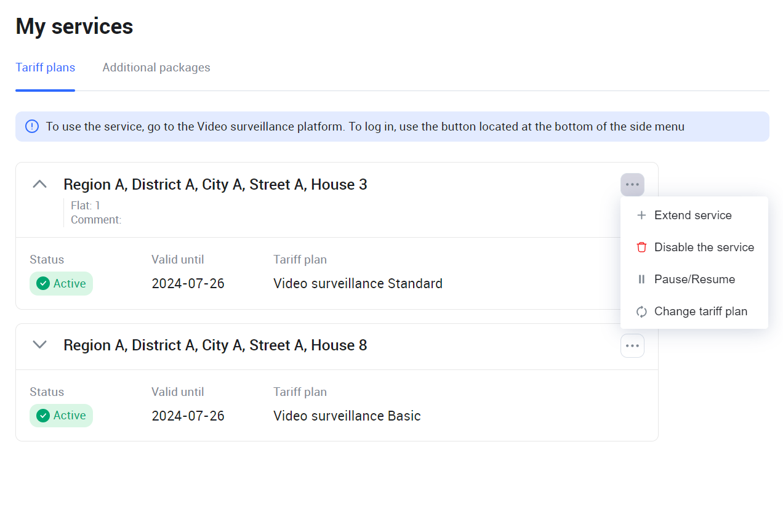Image resolution: width=783 pixels, height=532 pixels.
Task: Click the Video surveillance Basic plan text
Action: tap(347, 416)
